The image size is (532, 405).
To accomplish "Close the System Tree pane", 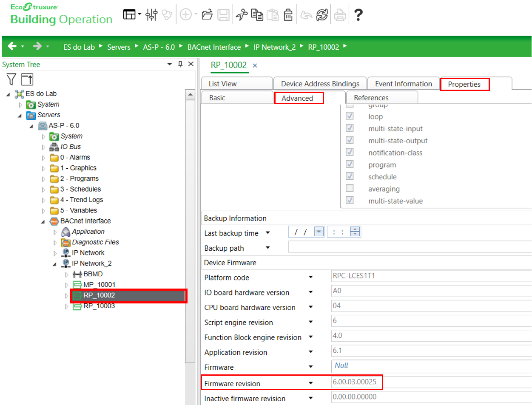I will [191, 64].
